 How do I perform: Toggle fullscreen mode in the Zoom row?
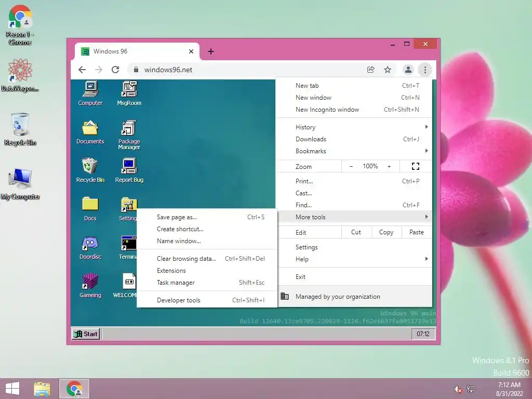(416, 166)
